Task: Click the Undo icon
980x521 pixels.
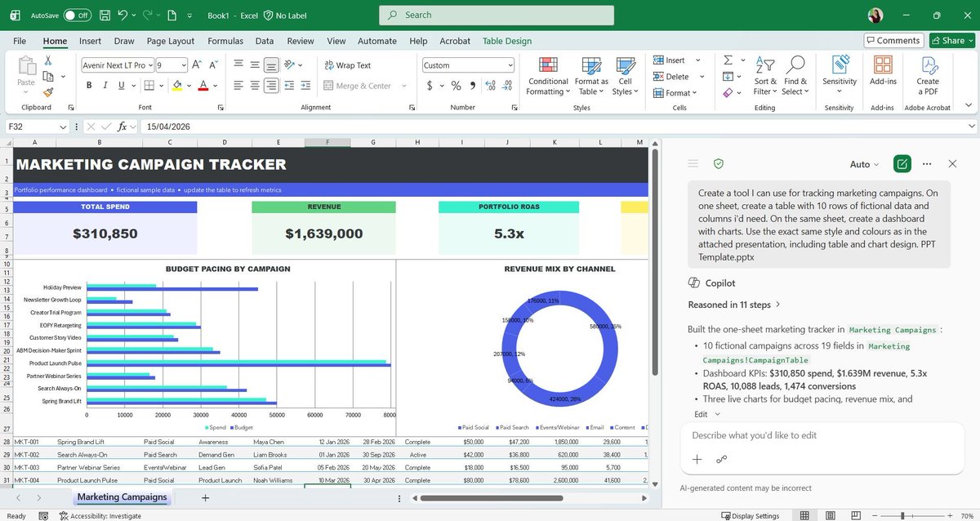Action: click(x=122, y=15)
